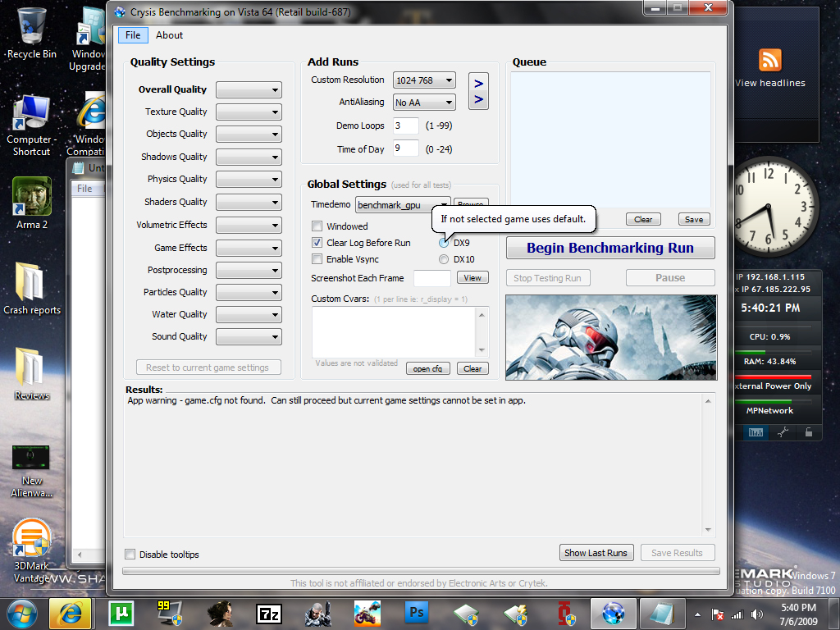Click the View screenshot button

click(x=472, y=277)
